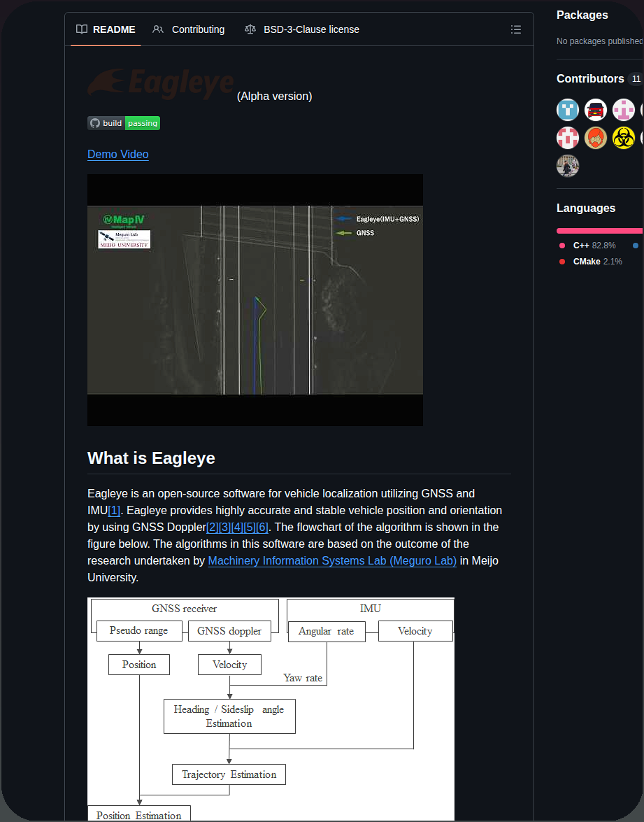Click the Eagleye logo image
Viewport: 644px width, 822px height.
coord(161,84)
